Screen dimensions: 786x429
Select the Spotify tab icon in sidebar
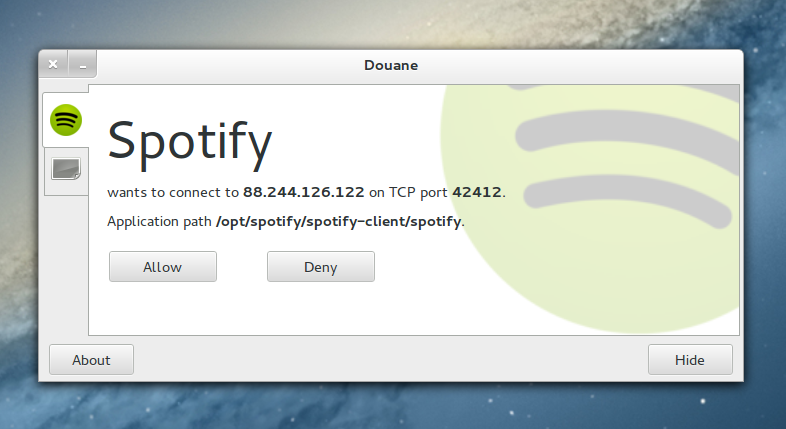tap(66, 120)
